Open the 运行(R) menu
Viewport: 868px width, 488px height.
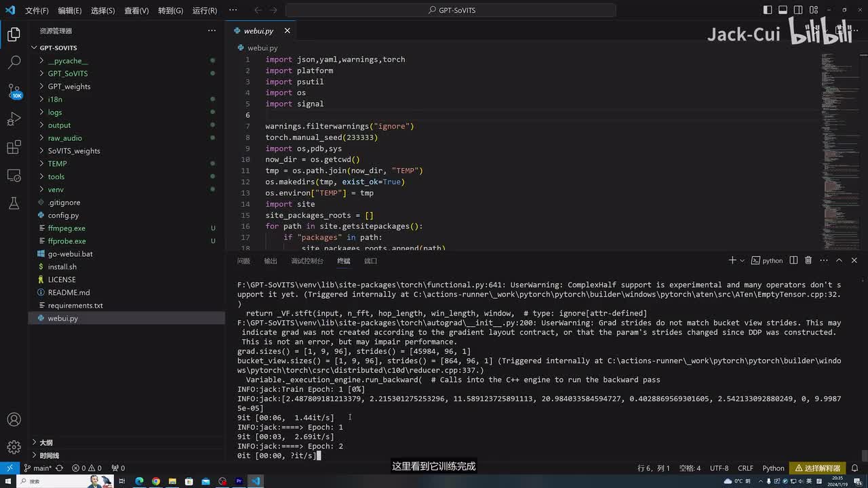[x=204, y=11]
